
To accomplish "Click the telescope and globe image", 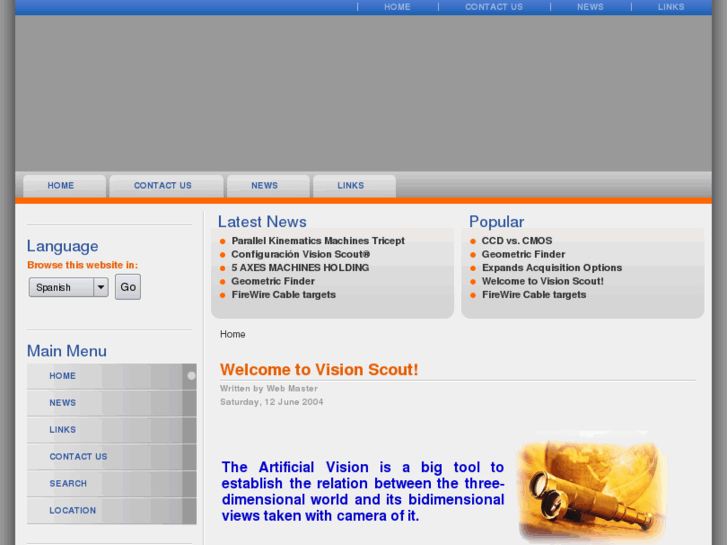I will [x=592, y=487].
